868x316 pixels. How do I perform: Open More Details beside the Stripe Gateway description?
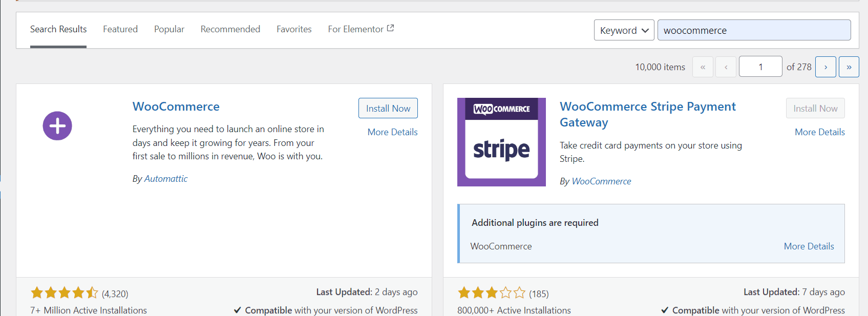[x=820, y=132]
